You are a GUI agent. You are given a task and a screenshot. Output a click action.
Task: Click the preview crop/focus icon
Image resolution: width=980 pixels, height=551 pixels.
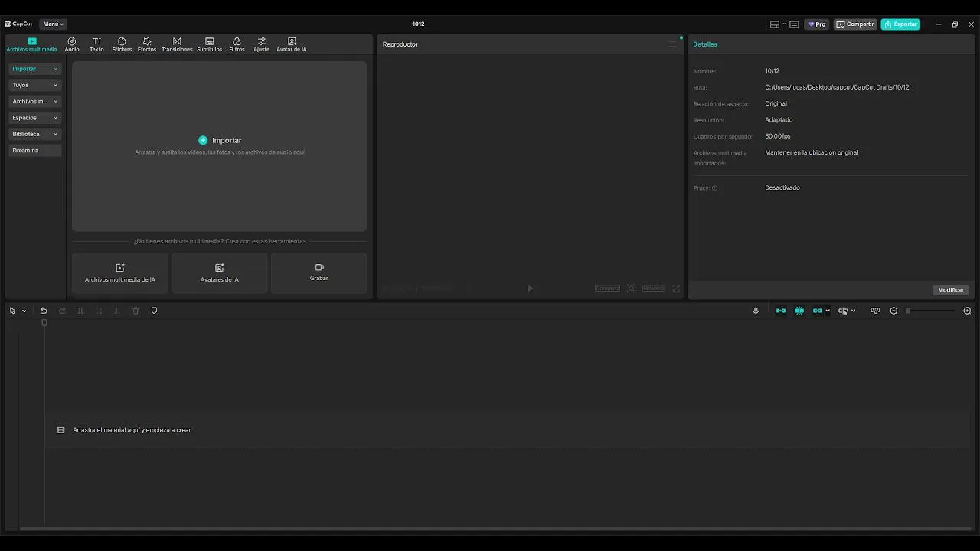(x=631, y=289)
